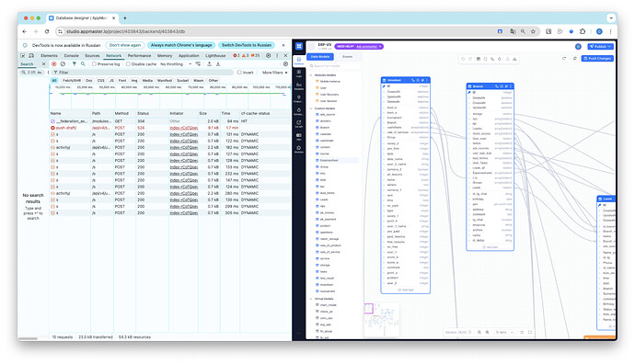Viewport: 635px width, 364px height.
Task: Click the Push Changes button
Action: pos(598,59)
